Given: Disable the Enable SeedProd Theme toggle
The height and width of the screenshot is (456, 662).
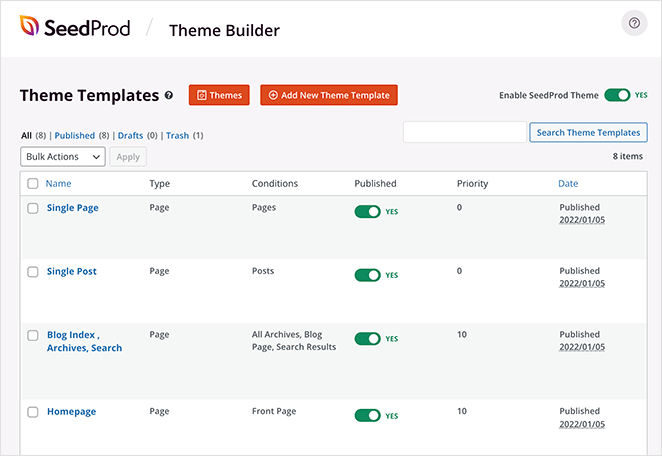Looking at the screenshot, I should click(x=617, y=95).
